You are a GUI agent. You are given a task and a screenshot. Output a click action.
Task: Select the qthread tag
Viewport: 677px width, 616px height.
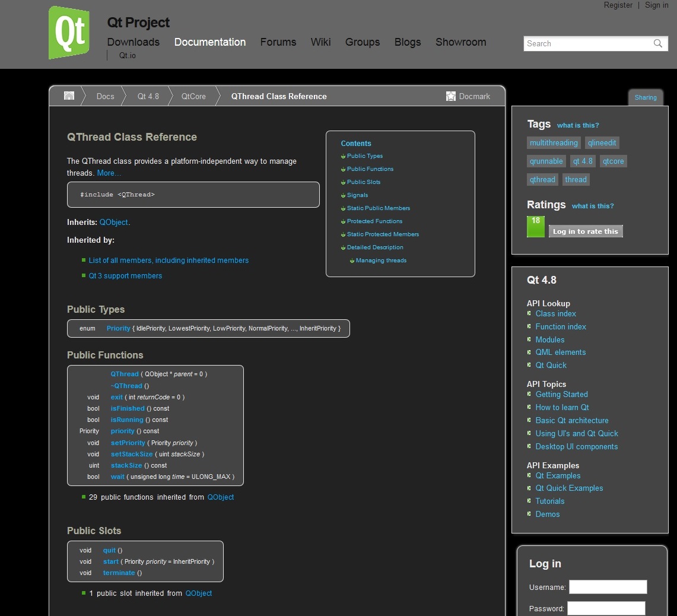(542, 180)
